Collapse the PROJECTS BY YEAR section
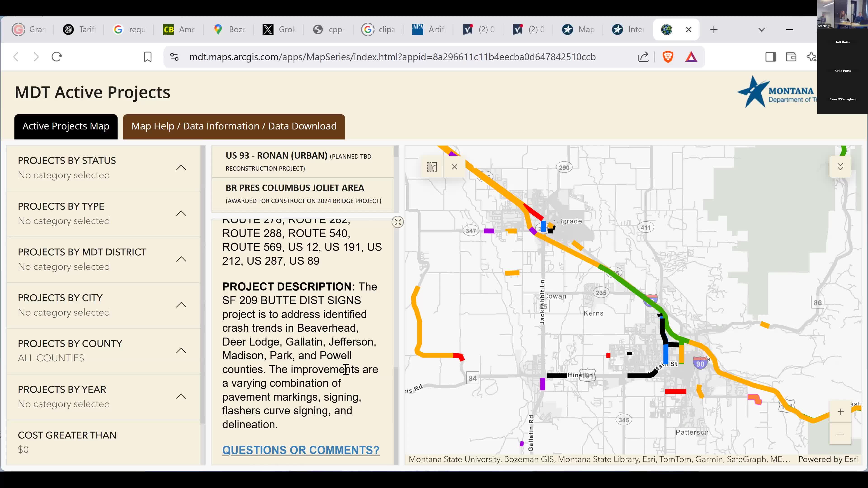 pyautogui.click(x=181, y=396)
